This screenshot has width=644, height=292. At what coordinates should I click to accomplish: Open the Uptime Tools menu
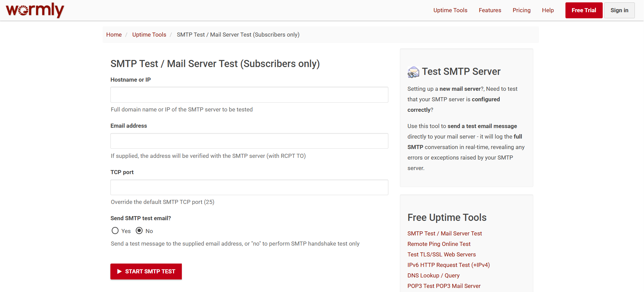450,10
